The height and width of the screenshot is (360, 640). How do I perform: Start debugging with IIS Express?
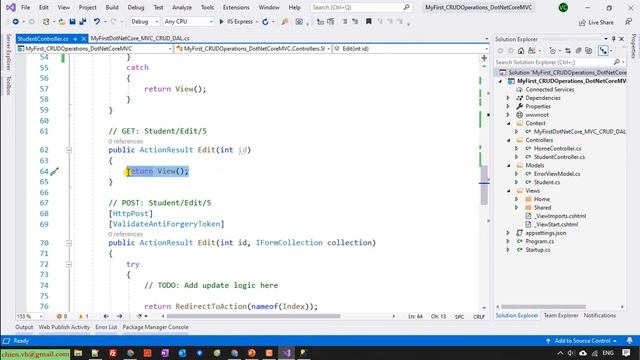236,22
